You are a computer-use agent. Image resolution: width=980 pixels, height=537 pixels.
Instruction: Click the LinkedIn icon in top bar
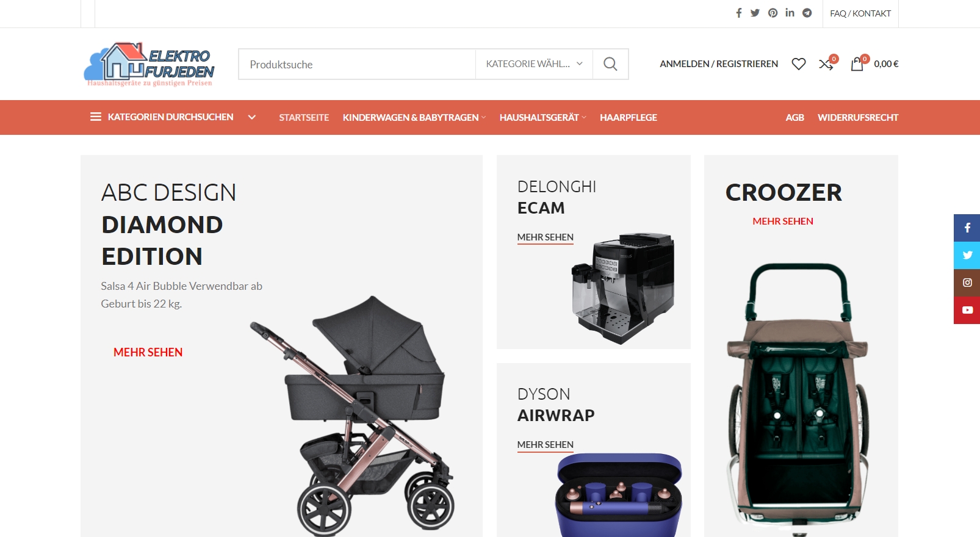(790, 13)
